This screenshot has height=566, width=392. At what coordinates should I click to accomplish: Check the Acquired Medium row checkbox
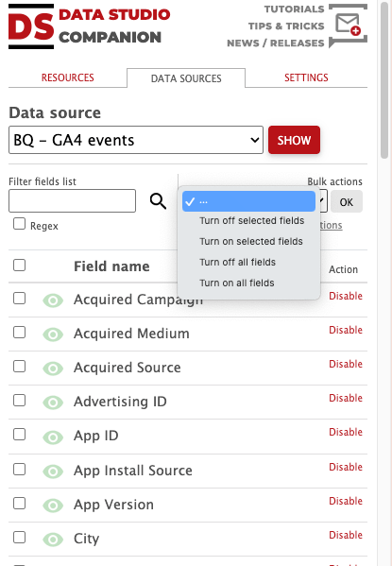point(20,332)
